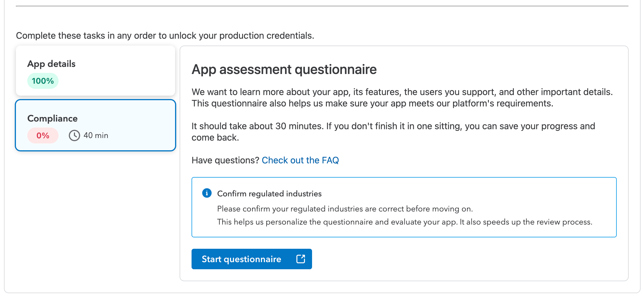Select the App details task card
Image resolution: width=644 pixels, height=296 pixels.
[x=95, y=71]
